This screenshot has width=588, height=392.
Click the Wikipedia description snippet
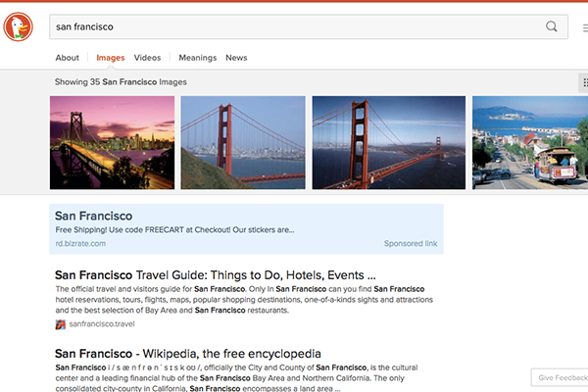(x=236, y=378)
